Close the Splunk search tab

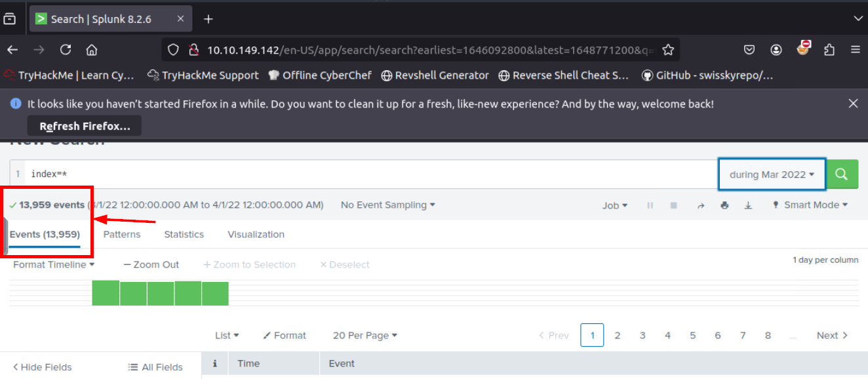click(x=180, y=19)
